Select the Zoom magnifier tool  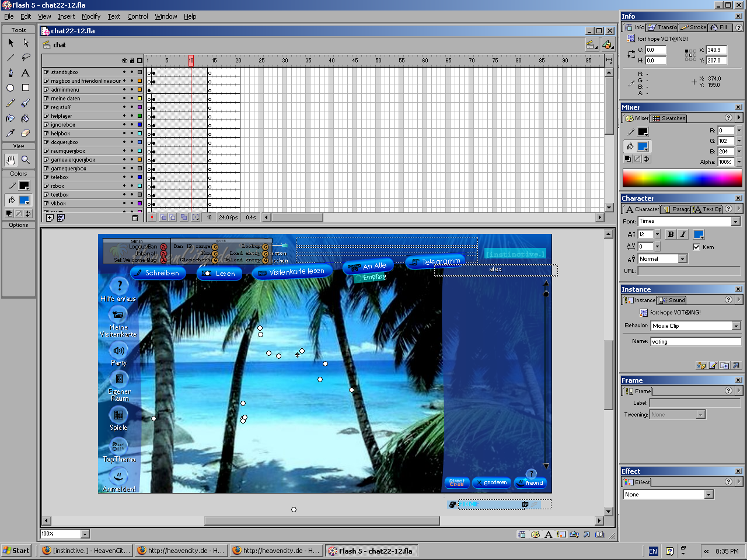click(x=26, y=160)
